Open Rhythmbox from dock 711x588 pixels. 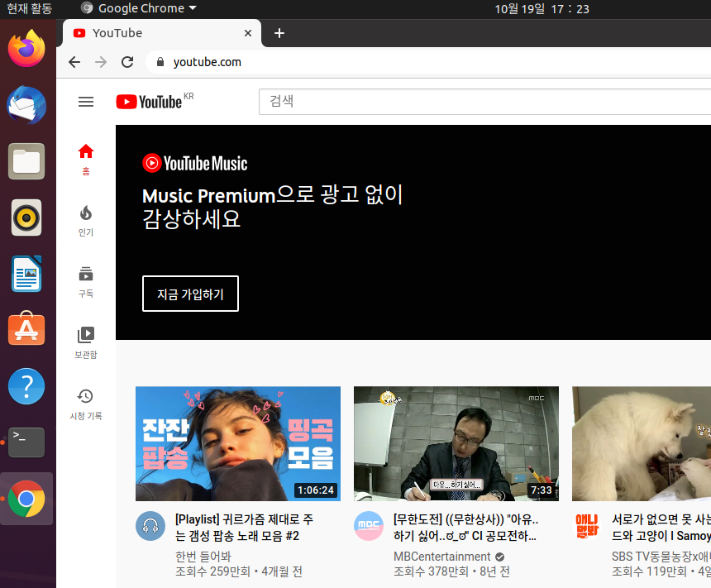[x=26, y=218]
